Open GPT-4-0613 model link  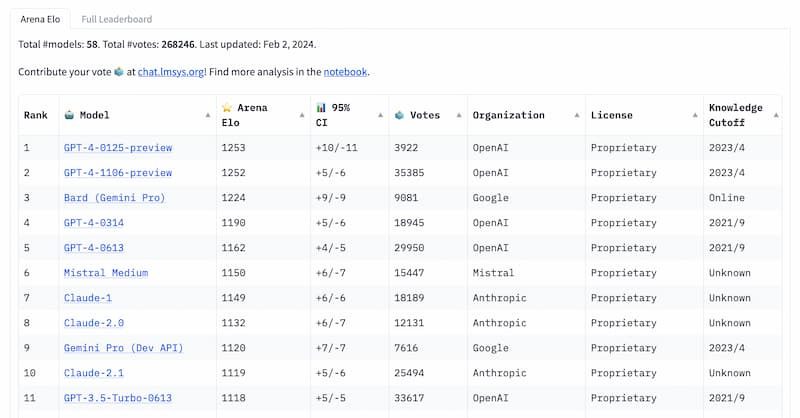pos(94,248)
